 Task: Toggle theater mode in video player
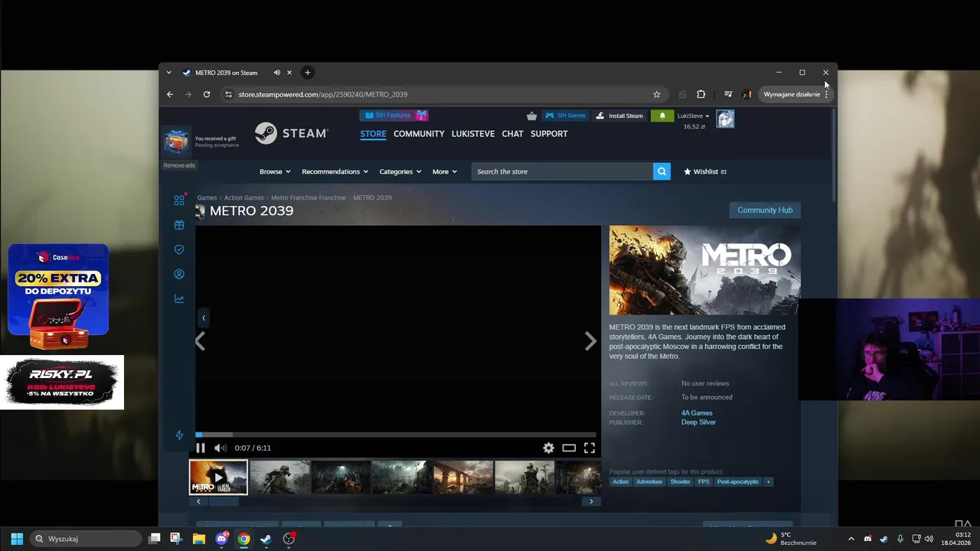[x=569, y=448]
